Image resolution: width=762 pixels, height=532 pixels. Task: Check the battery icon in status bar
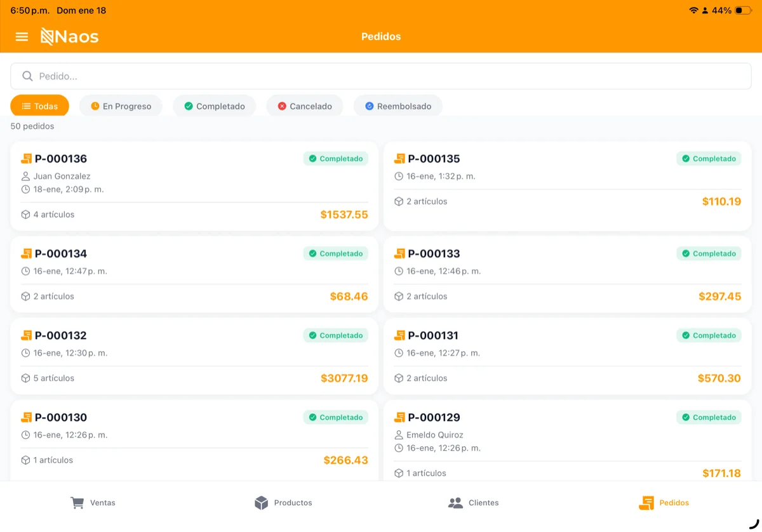743,11
